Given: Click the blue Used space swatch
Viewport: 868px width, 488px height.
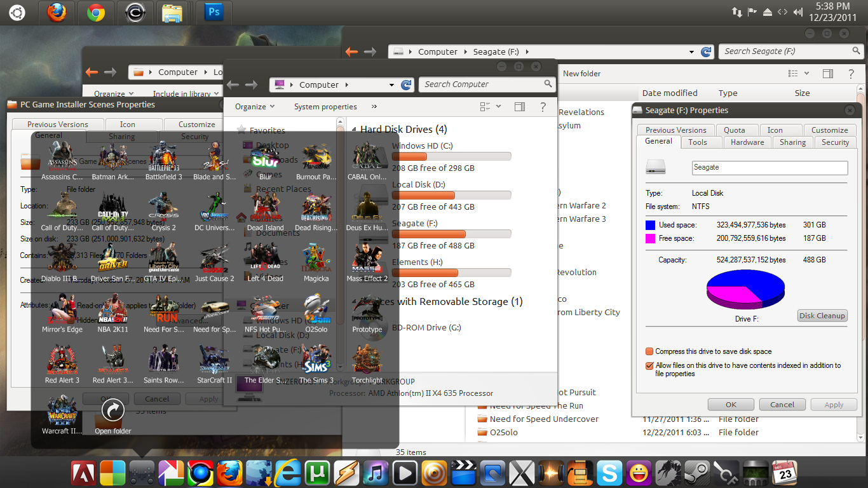Looking at the screenshot, I should (650, 225).
